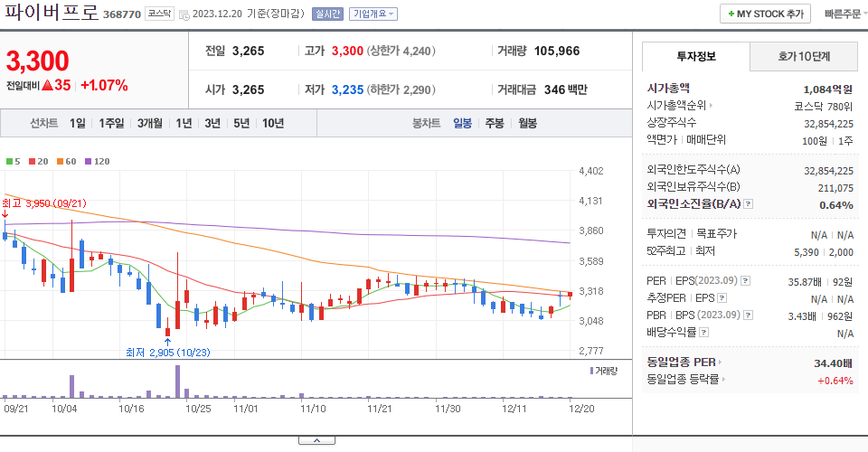Click the stock code 368770
This screenshot has width=868, height=452.
click(122, 15)
